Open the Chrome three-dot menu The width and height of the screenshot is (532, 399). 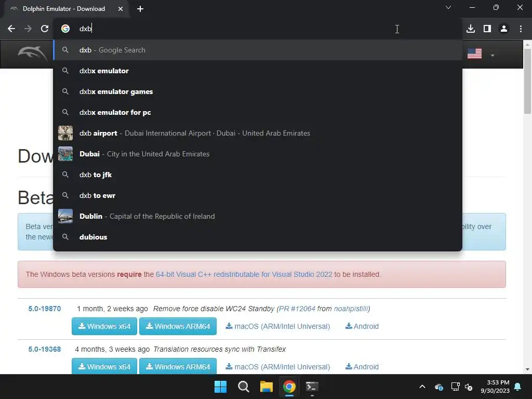[x=521, y=29]
